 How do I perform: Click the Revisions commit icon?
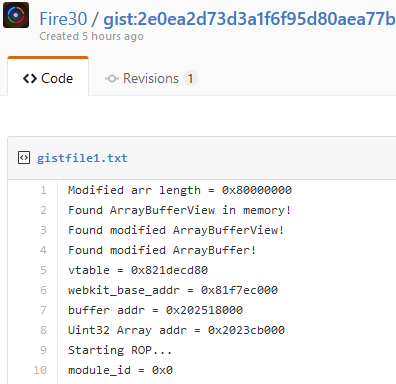(x=112, y=79)
